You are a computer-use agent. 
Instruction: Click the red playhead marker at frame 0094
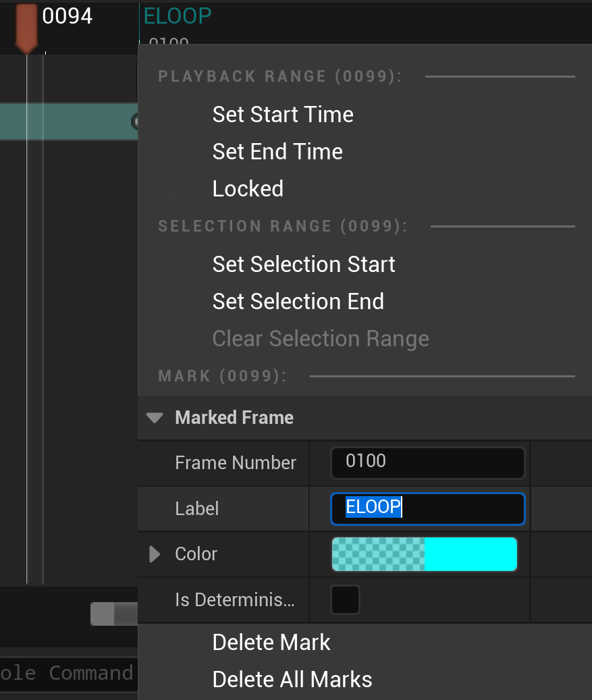pyautogui.click(x=26, y=27)
